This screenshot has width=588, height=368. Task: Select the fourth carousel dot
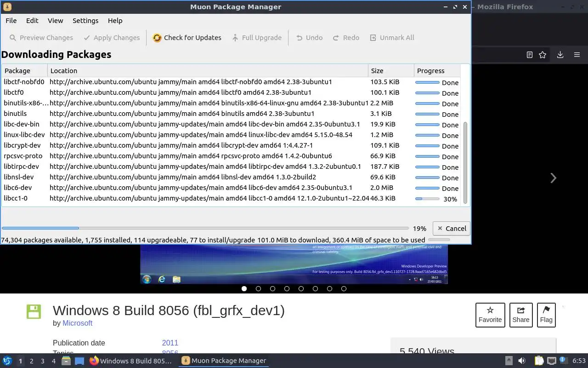[287, 289]
